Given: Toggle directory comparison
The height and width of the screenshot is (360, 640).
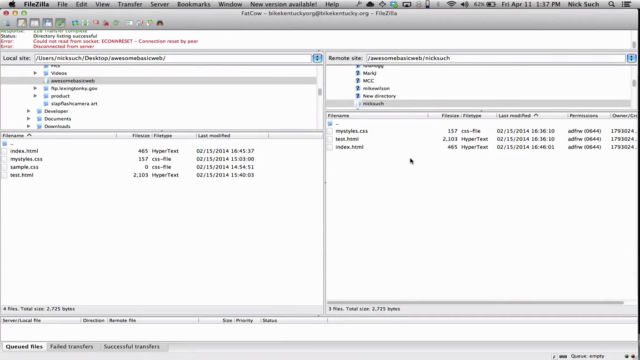Looking at the screenshot, I should tap(140, 23).
